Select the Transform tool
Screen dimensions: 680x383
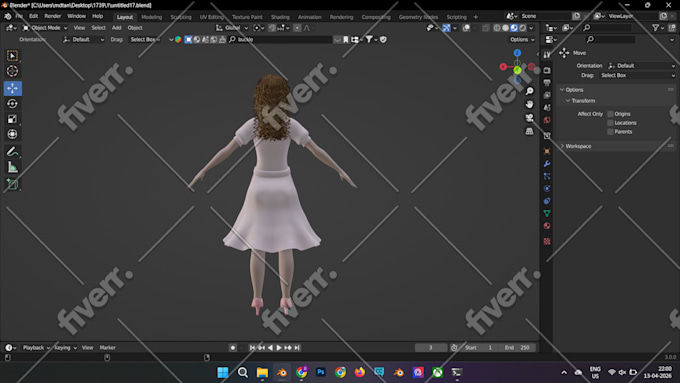click(x=13, y=134)
